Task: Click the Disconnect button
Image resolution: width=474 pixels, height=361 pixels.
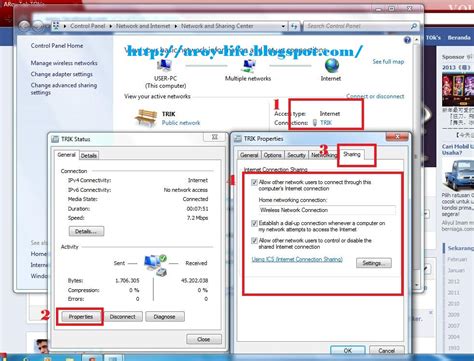Action: click(x=123, y=317)
